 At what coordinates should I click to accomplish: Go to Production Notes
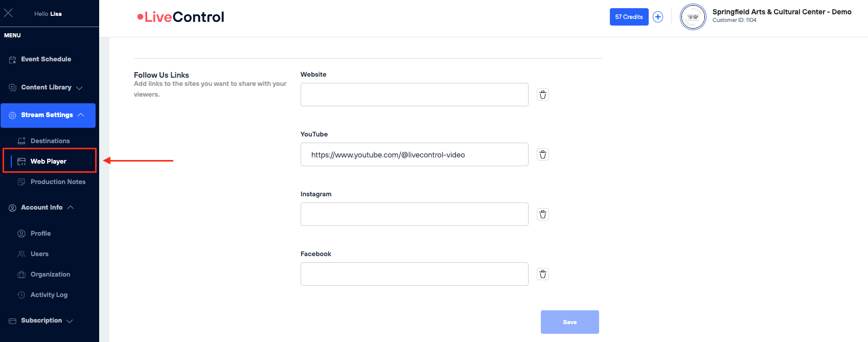tap(58, 182)
